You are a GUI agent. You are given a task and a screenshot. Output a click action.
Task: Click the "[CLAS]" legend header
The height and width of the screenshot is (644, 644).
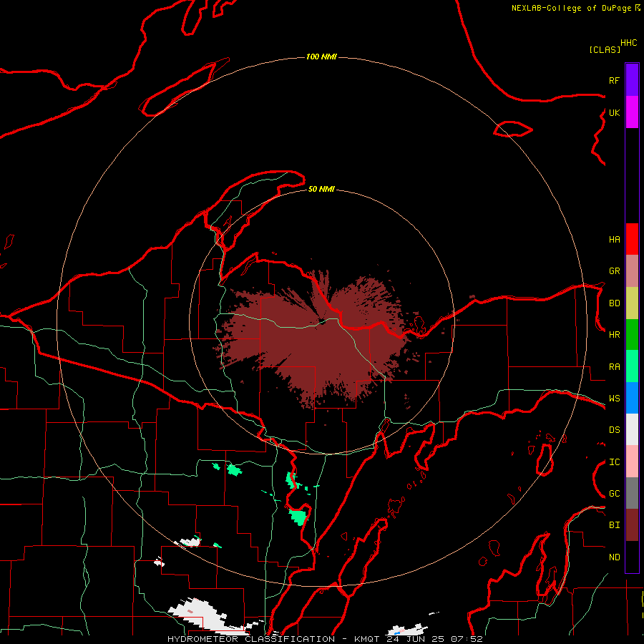point(605,50)
